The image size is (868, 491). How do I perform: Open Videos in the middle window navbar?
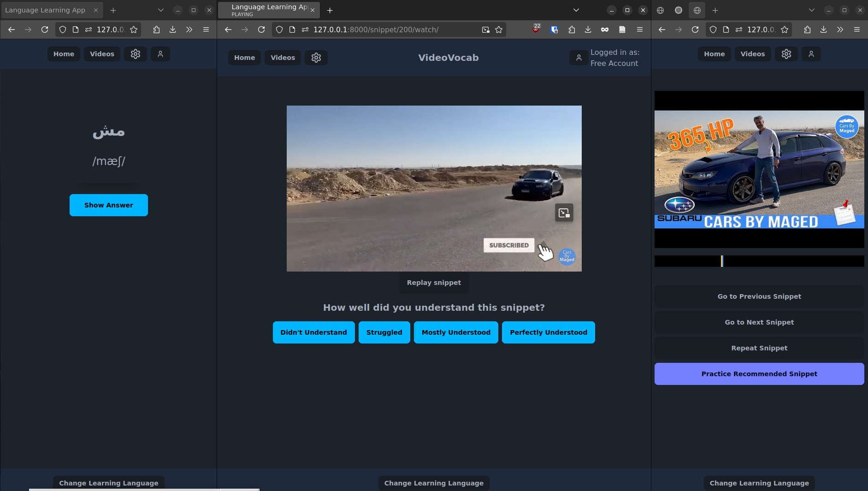coord(283,58)
